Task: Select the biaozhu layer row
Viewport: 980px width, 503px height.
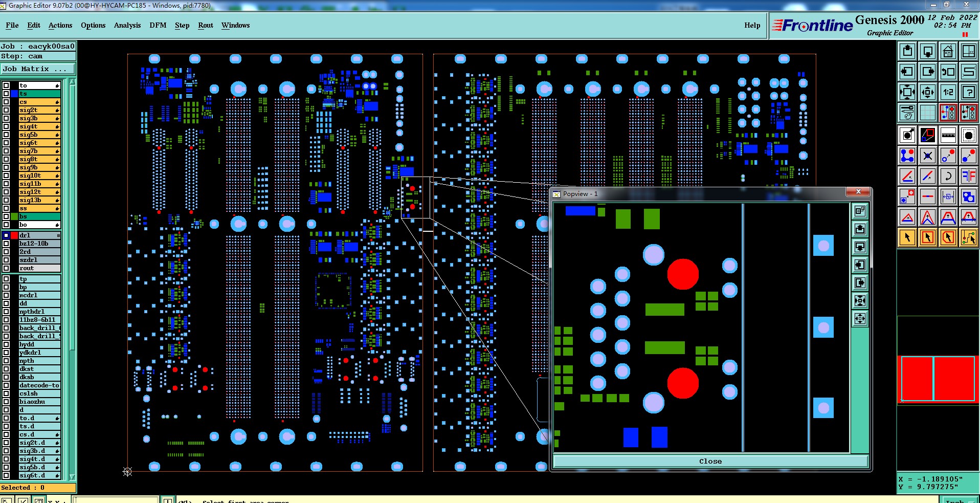Action: point(40,402)
